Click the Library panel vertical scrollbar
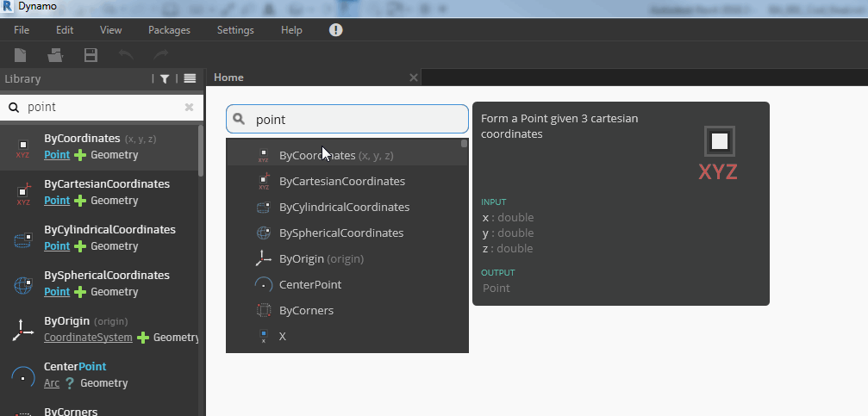868x416 pixels. pyautogui.click(x=201, y=155)
